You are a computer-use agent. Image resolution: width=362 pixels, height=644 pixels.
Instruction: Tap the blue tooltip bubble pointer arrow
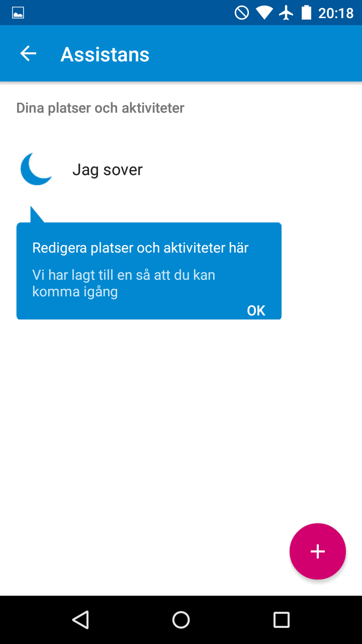coord(36,215)
